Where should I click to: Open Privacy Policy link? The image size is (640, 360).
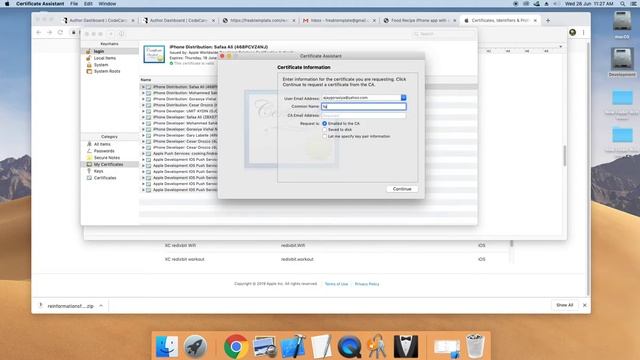tap(367, 284)
